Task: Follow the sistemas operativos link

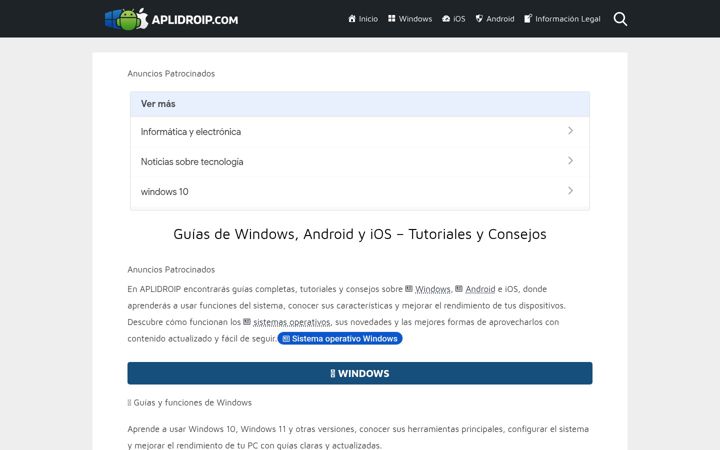Action: 292,322
